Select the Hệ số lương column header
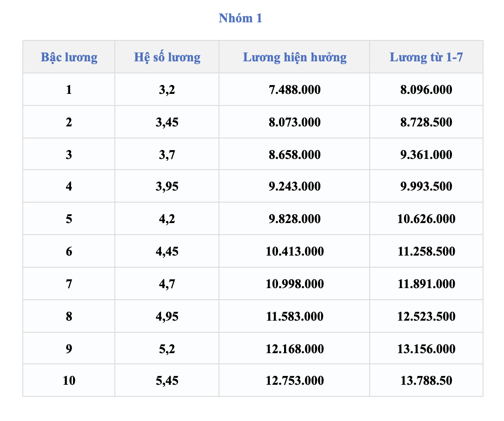504x421 pixels. click(167, 58)
